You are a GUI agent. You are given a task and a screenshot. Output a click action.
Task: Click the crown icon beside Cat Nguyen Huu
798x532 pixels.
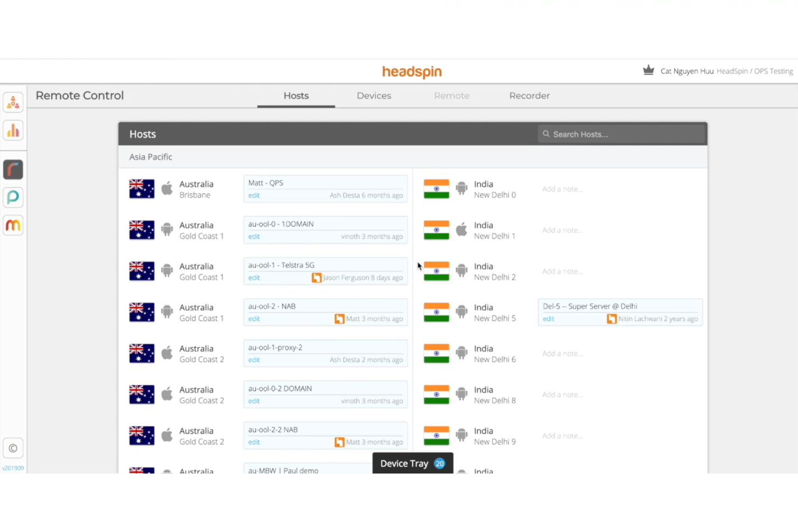click(649, 70)
